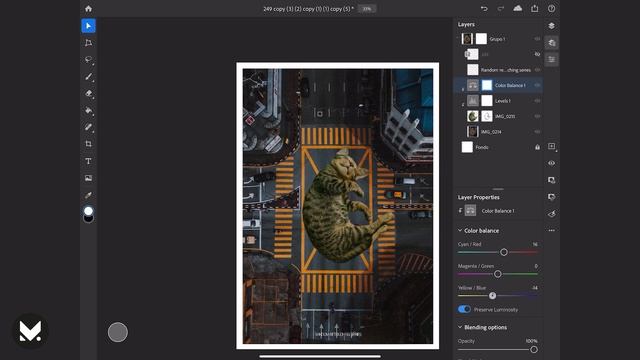Collapse the Grupo 1 group arrow
640x360 pixels.
458,39
